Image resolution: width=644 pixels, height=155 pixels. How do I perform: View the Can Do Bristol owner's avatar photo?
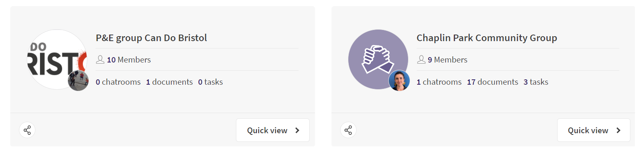78,81
